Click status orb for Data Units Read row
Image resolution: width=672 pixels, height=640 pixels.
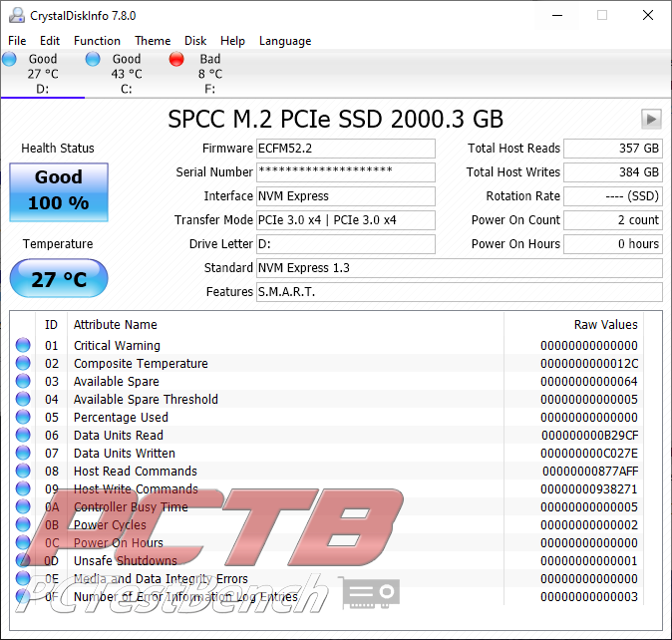(x=23, y=435)
